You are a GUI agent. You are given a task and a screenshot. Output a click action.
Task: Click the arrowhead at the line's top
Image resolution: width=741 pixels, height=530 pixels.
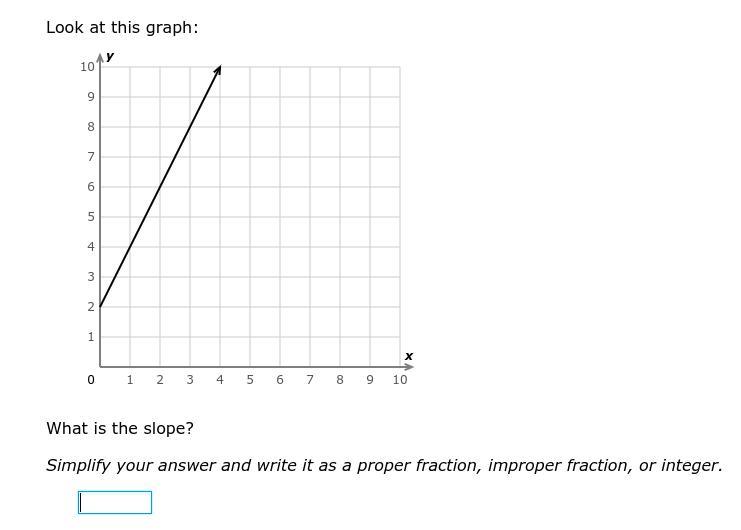point(218,70)
